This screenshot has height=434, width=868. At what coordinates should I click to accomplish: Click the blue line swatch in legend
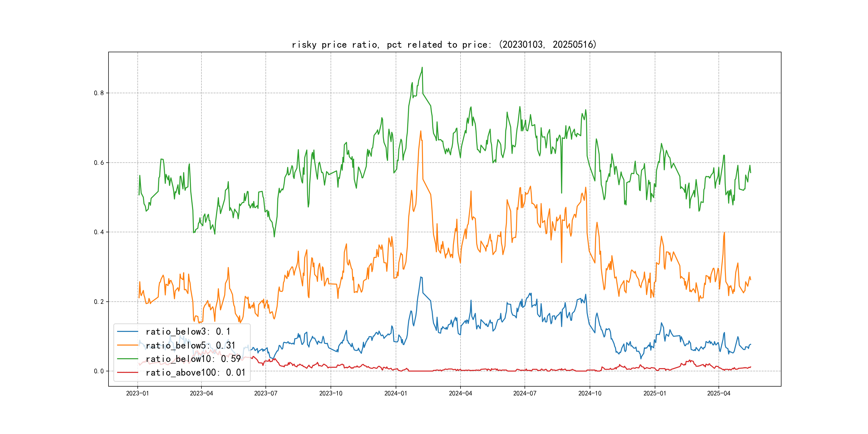(x=127, y=332)
